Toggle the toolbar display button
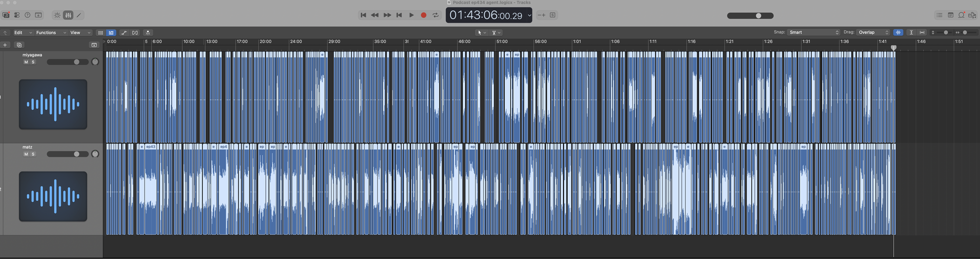This screenshot has height=259, width=980. (38, 15)
